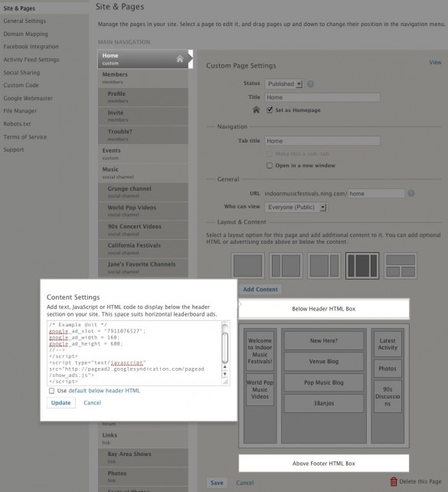
Task: Select the Members page in navigation
Action: click(143, 78)
